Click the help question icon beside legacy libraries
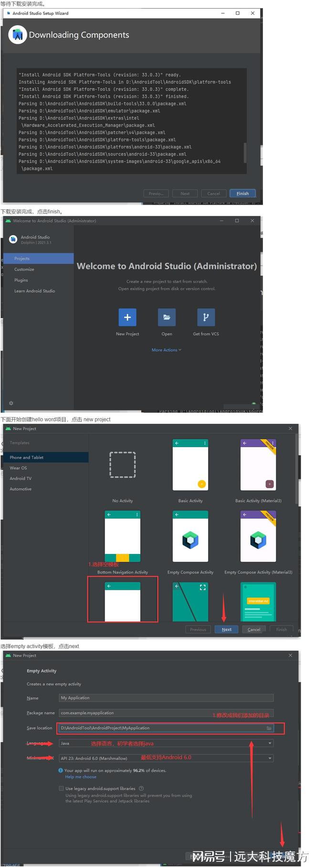Viewport: 315px width, 868px height. (x=141, y=788)
